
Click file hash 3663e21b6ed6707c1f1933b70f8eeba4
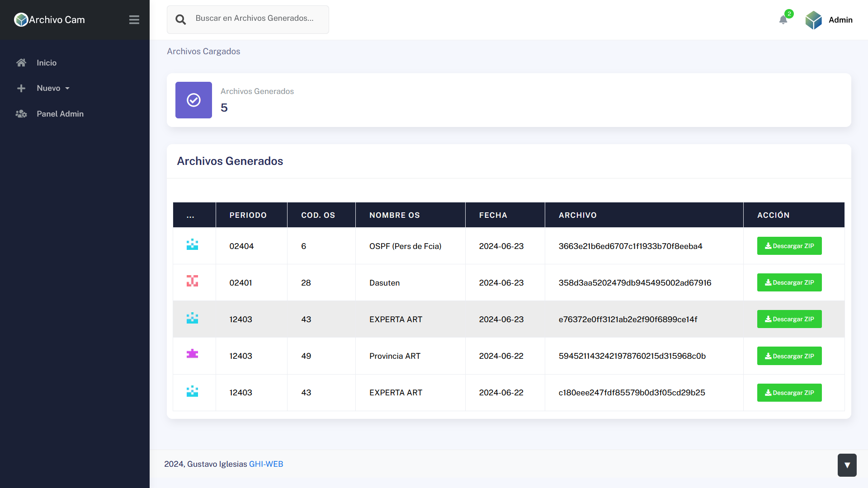pyautogui.click(x=630, y=246)
